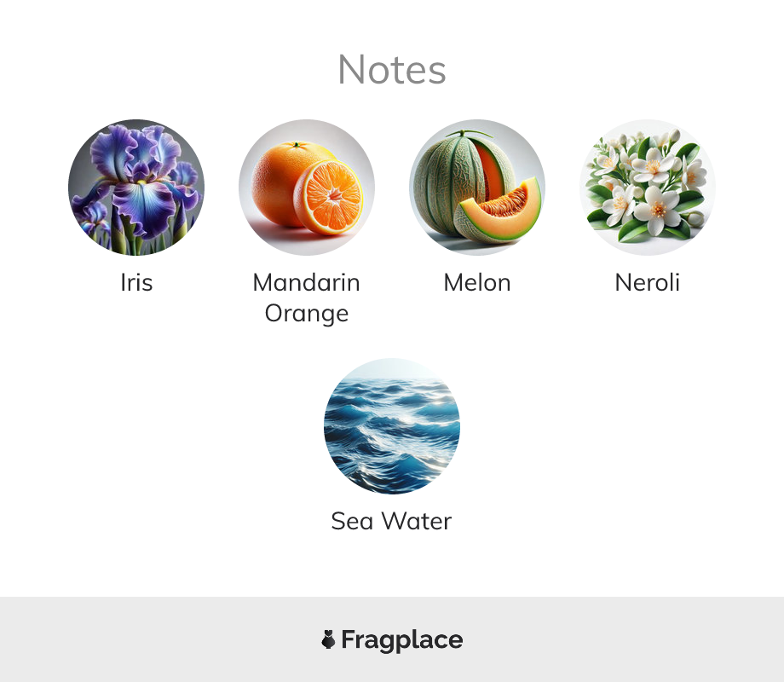Viewport: 784px width, 682px height.
Task: Click the cut melon wedge in the picture
Action: tap(499, 209)
